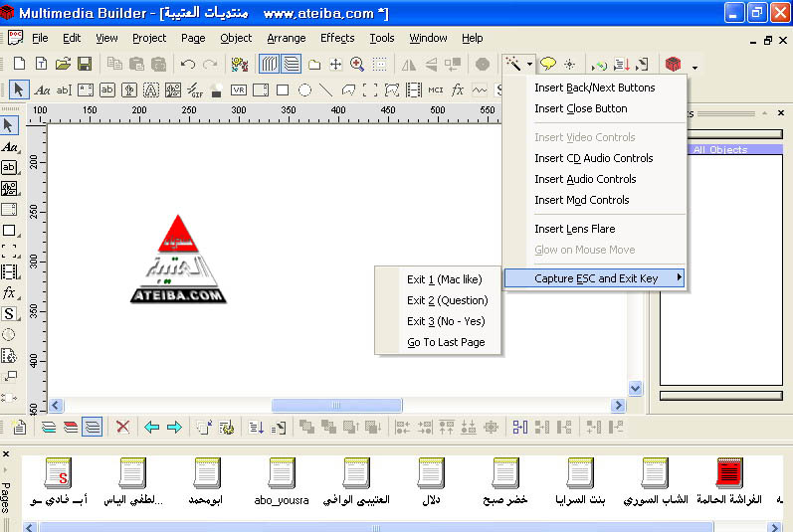
Task: Select Exit 2 (Question) option
Action: (x=447, y=300)
